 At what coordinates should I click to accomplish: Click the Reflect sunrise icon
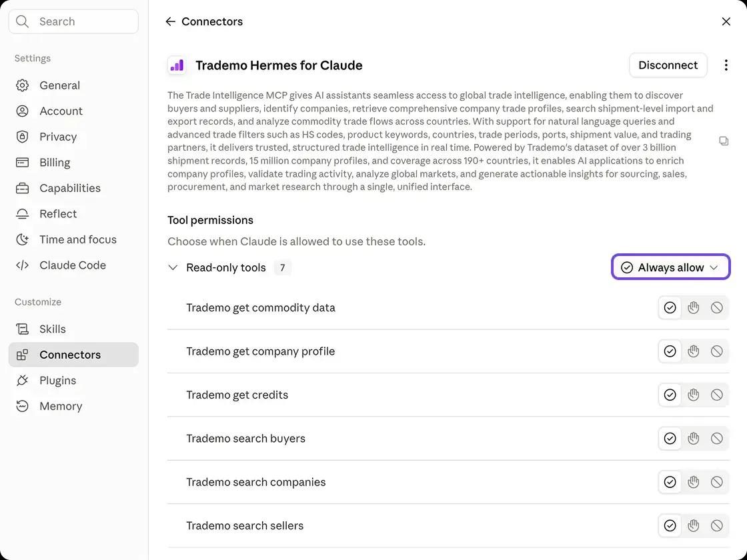(23, 214)
